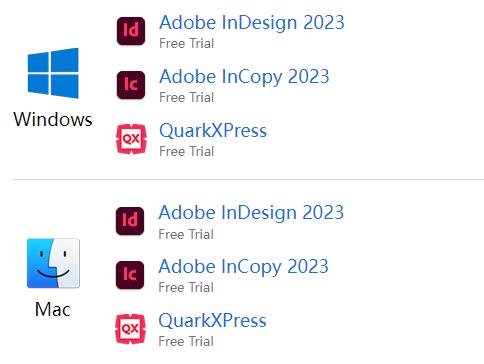Open QuarkXPress link in Mac section

pos(212,321)
